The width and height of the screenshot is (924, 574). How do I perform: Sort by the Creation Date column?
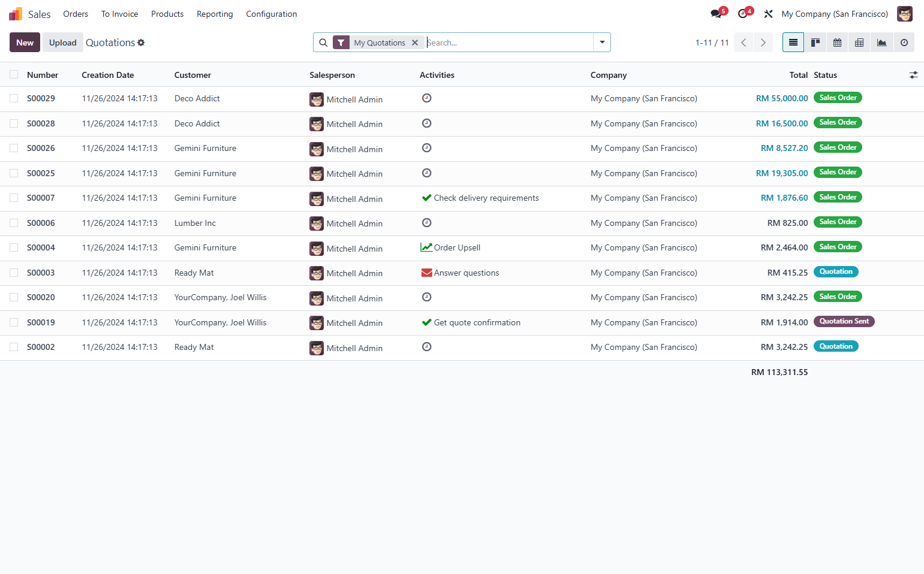tap(108, 75)
